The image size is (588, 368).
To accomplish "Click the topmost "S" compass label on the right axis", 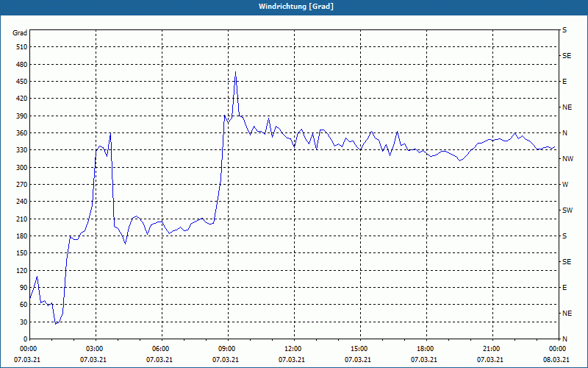I will point(564,30).
